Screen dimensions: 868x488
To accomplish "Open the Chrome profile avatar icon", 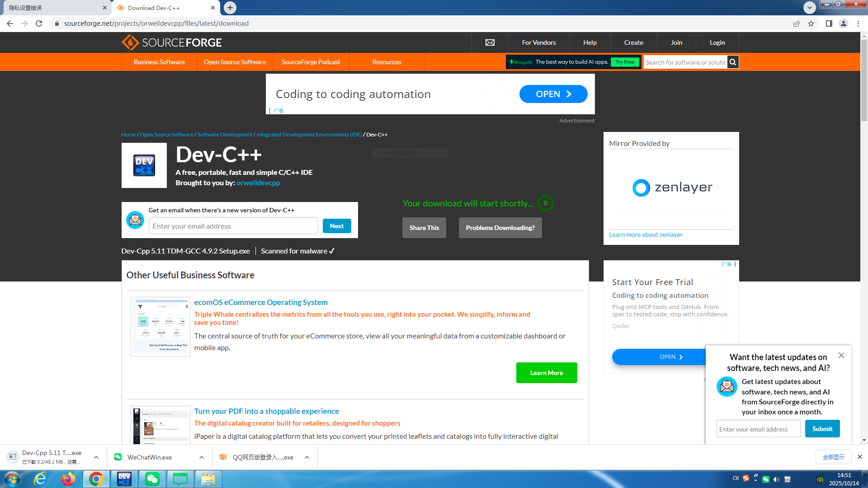I will point(843,23).
